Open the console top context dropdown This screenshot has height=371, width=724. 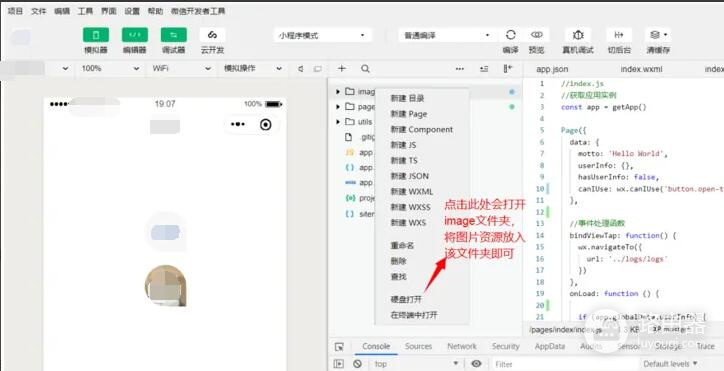pyautogui.click(x=416, y=364)
